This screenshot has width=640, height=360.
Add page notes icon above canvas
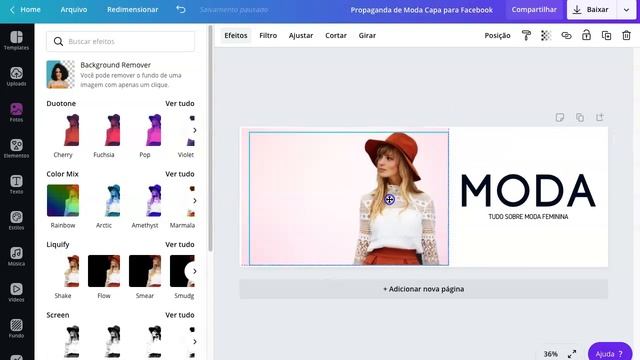click(560, 118)
